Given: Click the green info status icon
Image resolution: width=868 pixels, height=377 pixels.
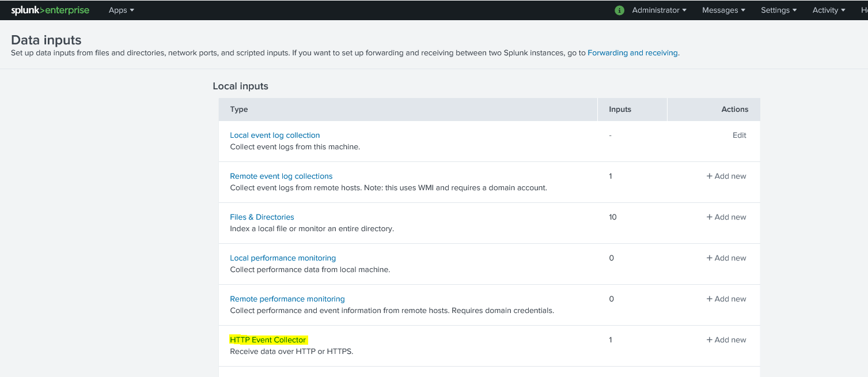Looking at the screenshot, I should (620, 10).
